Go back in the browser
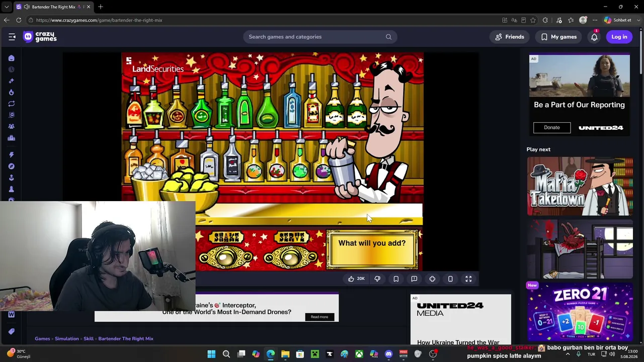This screenshot has width=644, height=362. (x=7, y=20)
